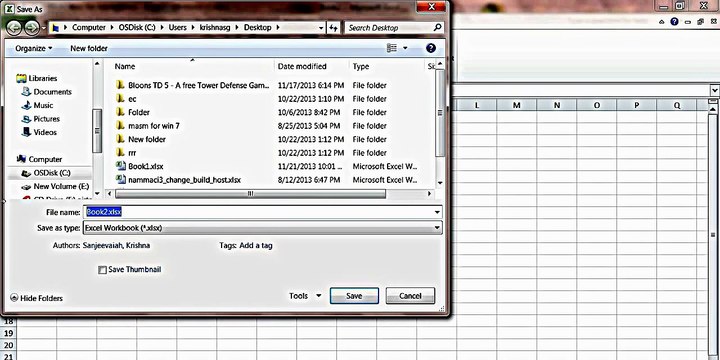Change view with the views icon

[x=392, y=48]
